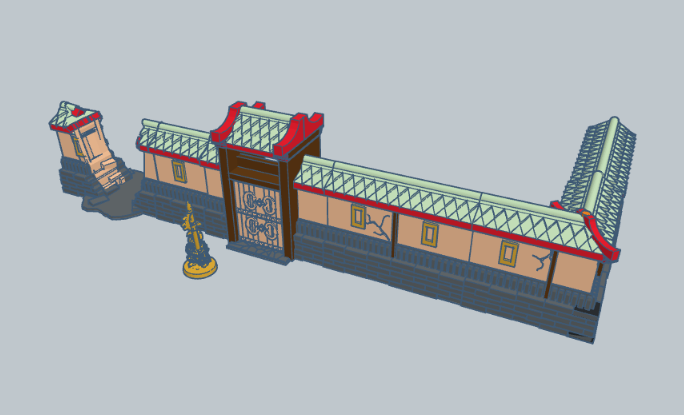Click the middle yellow window on long wall
The width and height of the screenshot is (684, 415).
click(x=429, y=234)
